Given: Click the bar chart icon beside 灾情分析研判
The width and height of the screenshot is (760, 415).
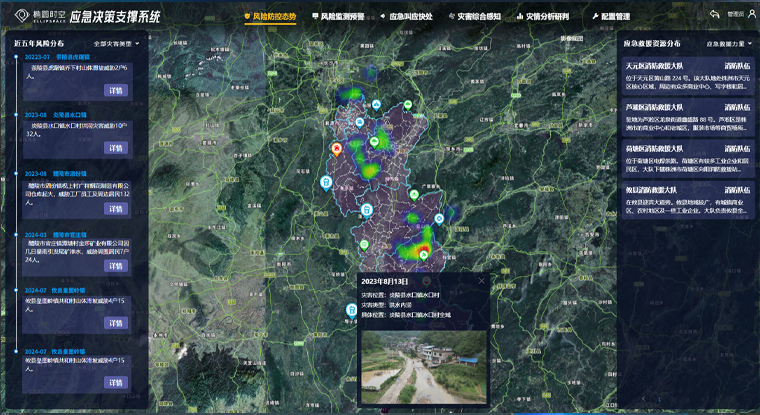Looking at the screenshot, I should pos(516,17).
